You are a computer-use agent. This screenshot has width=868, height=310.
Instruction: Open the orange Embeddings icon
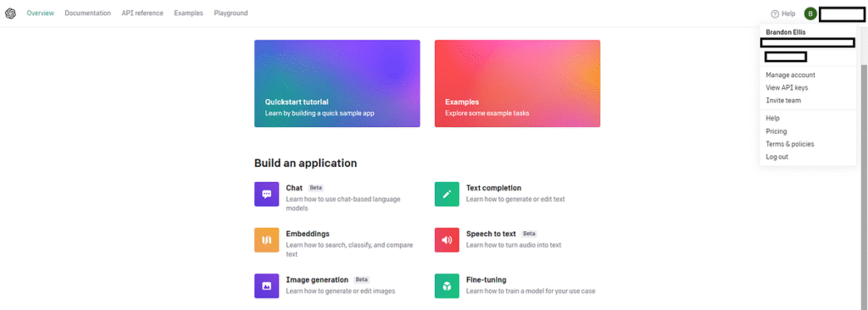coord(267,240)
